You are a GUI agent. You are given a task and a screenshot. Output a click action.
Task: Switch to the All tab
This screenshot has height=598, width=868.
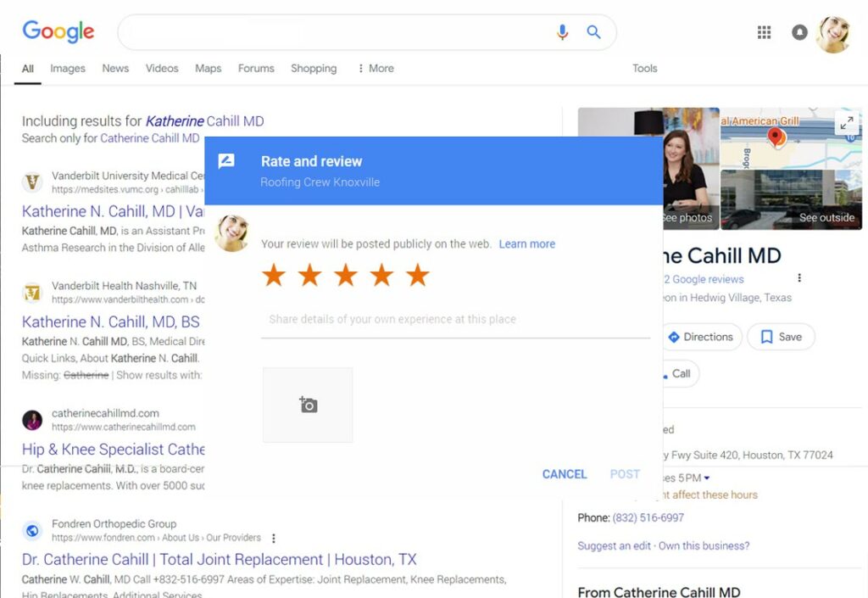tap(28, 69)
